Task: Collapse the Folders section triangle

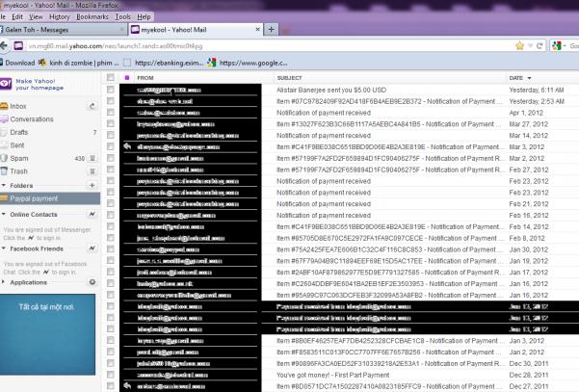Action: point(3,185)
